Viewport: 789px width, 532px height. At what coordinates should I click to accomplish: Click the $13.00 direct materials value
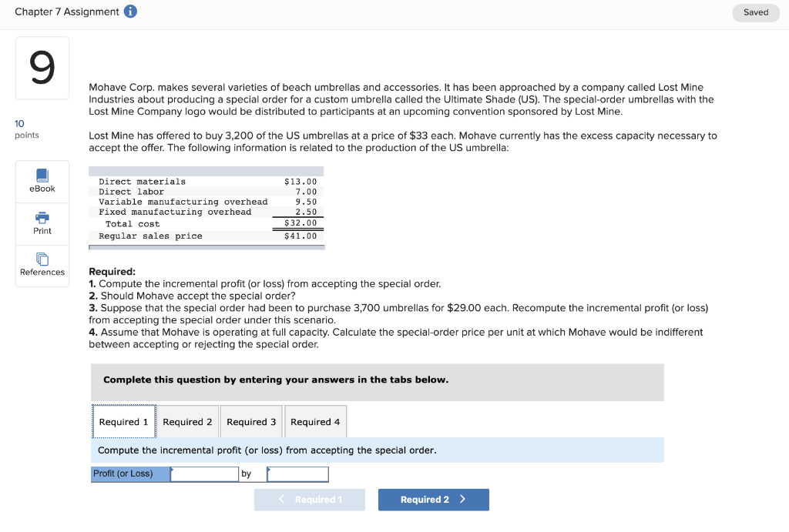[300, 182]
